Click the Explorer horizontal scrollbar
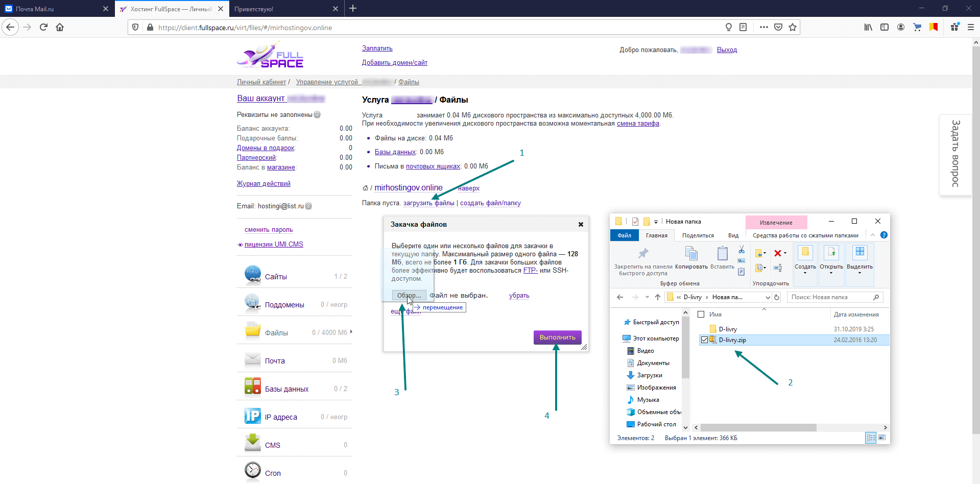The width and height of the screenshot is (980, 484). coord(758,428)
